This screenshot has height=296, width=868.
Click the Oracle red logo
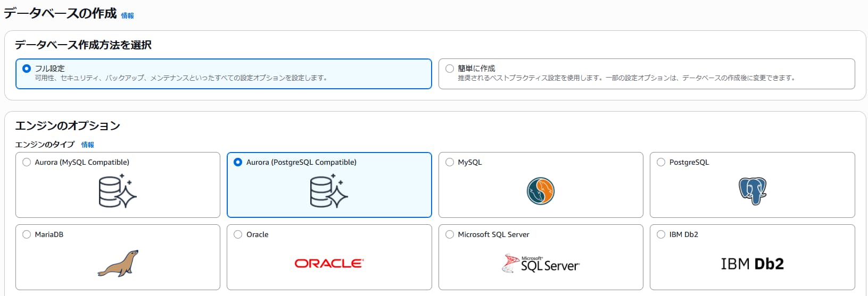coord(329,264)
